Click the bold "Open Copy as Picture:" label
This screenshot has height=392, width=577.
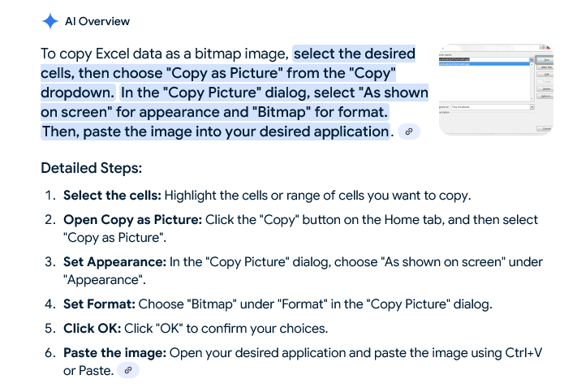133,220
